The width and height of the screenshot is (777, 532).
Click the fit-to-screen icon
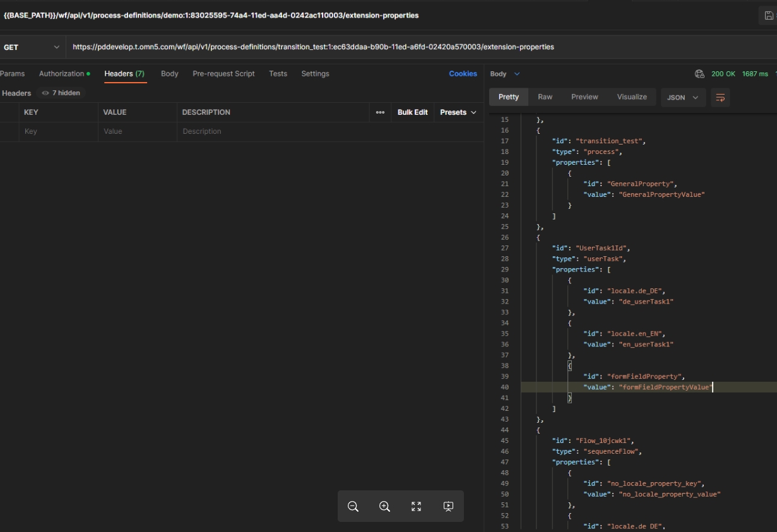(x=416, y=506)
